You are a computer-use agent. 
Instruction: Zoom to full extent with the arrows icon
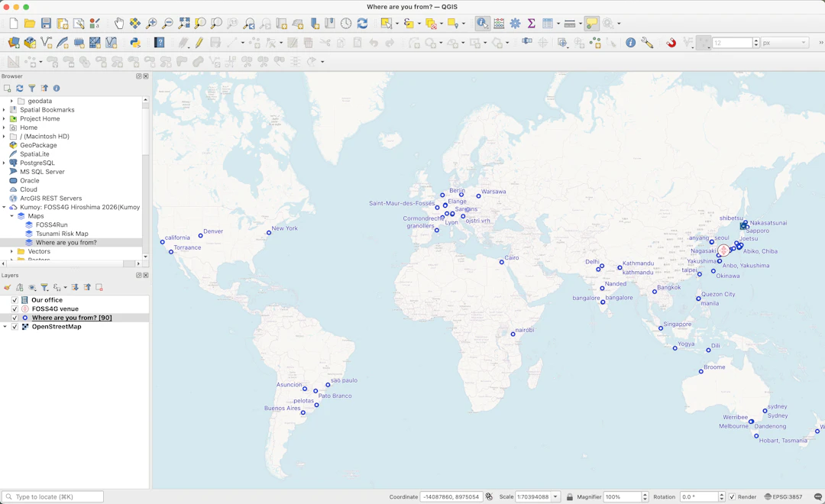click(x=183, y=23)
